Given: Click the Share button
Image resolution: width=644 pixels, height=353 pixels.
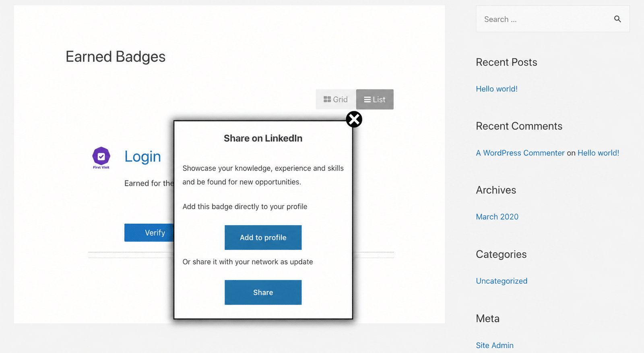Looking at the screenshot, I should click(x=263, y=292).
